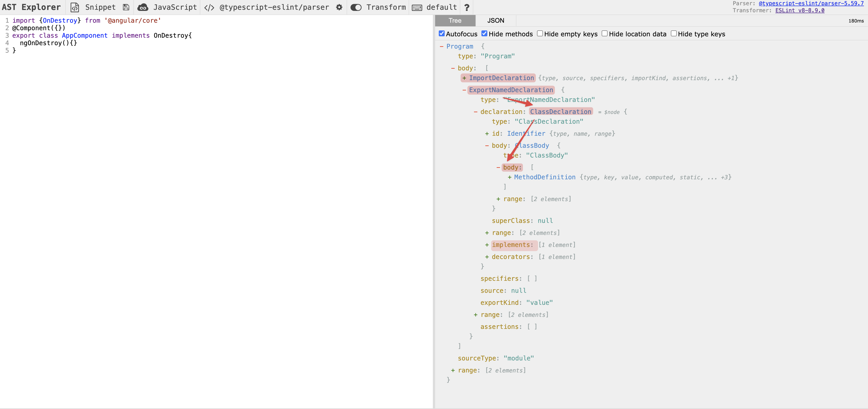
Task: Click the Snippet file icon
Action: [75, 7]
